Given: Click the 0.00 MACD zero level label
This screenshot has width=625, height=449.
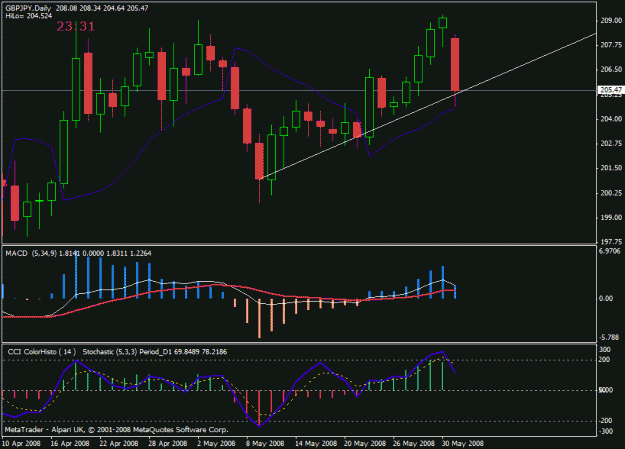Looking at the screenshot, I should [606, 298].
